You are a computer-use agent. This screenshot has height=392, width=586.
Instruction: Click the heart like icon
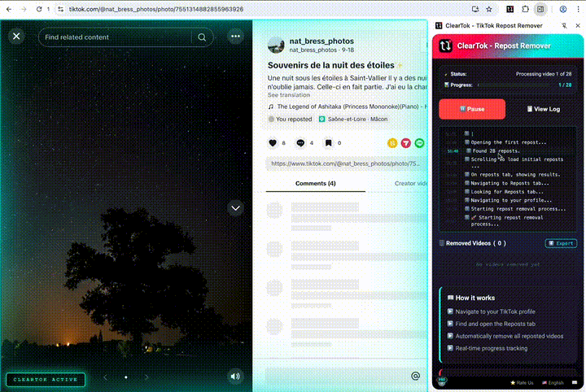(273, 143)
